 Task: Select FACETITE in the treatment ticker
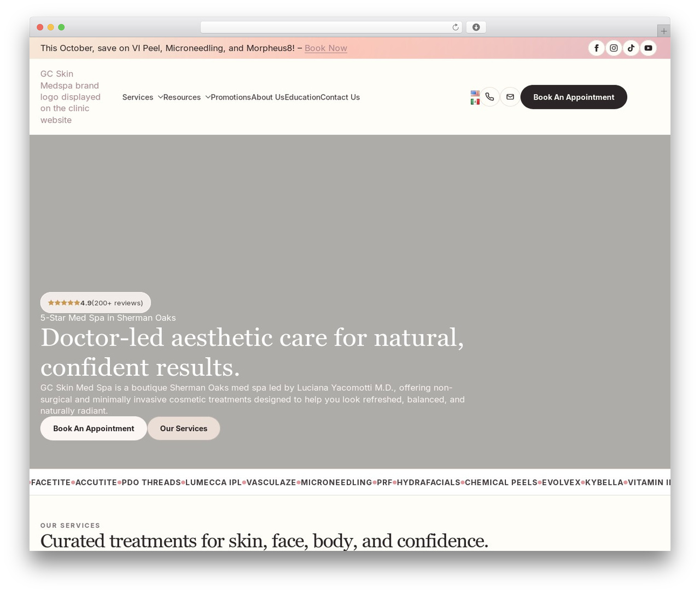[x=51, y=482]
